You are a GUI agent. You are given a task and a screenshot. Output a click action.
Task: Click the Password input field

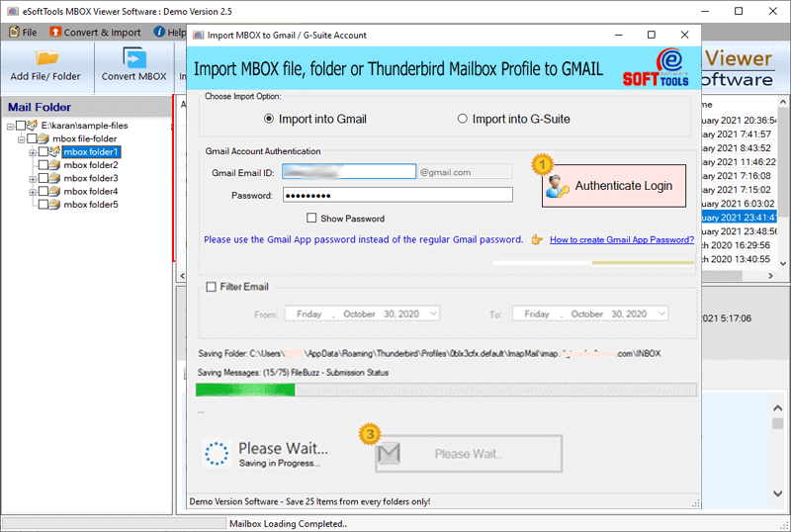click(x=397, y=195)
